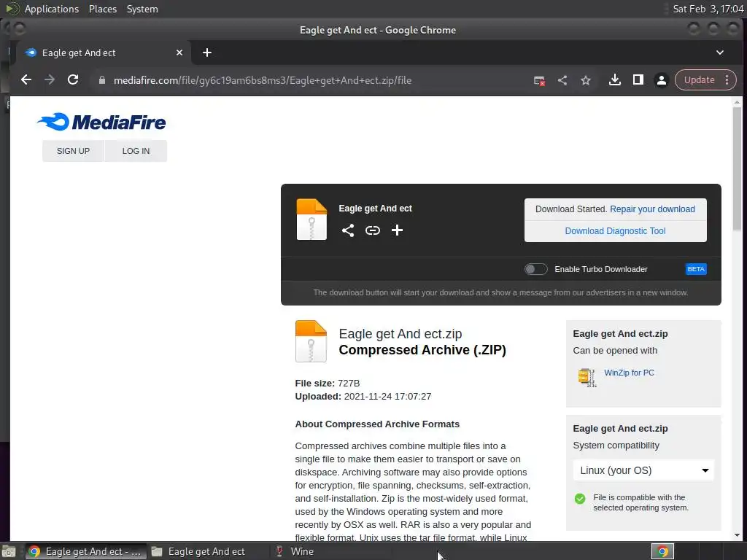
Task: Open the Places menu
Action: pyautogui.click(x=103, y=9)
